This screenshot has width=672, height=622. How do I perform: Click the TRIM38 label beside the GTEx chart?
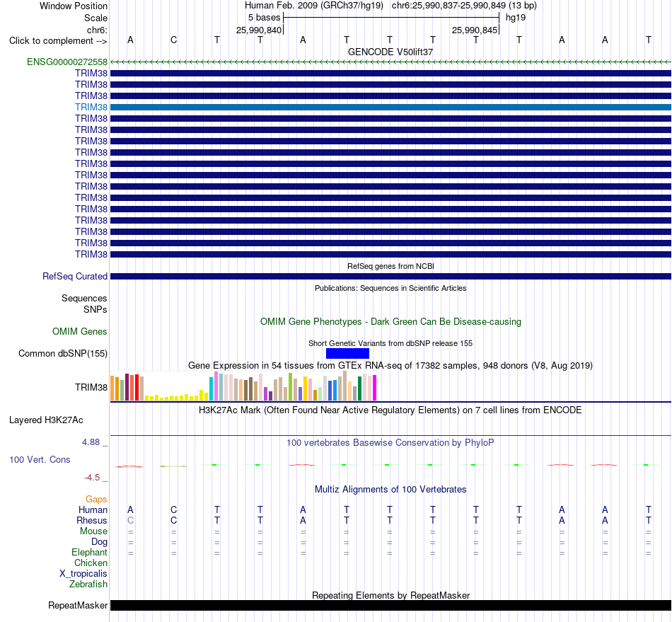(91, 387)
